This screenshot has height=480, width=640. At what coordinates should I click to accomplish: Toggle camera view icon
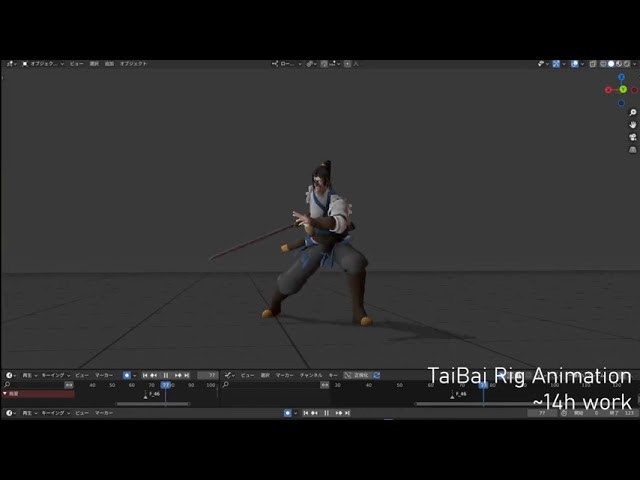[x=633, y=136]
